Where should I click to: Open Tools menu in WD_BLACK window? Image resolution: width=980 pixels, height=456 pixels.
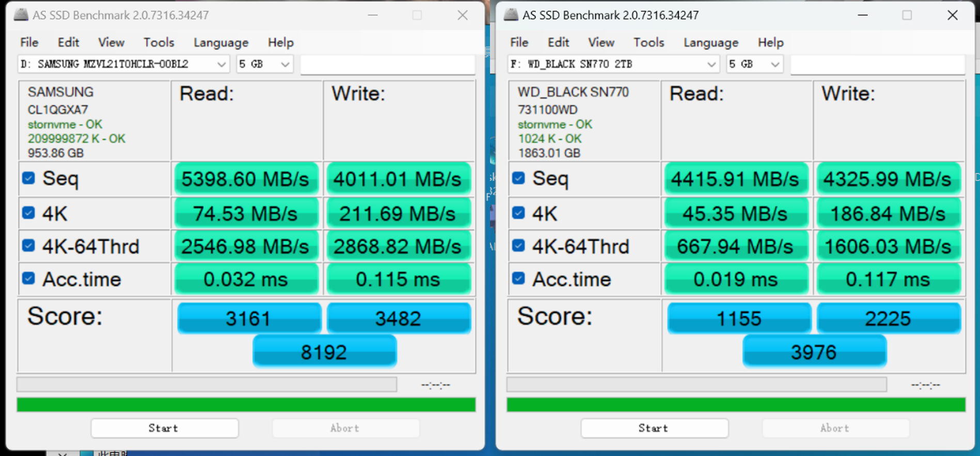tap(649, 42)
